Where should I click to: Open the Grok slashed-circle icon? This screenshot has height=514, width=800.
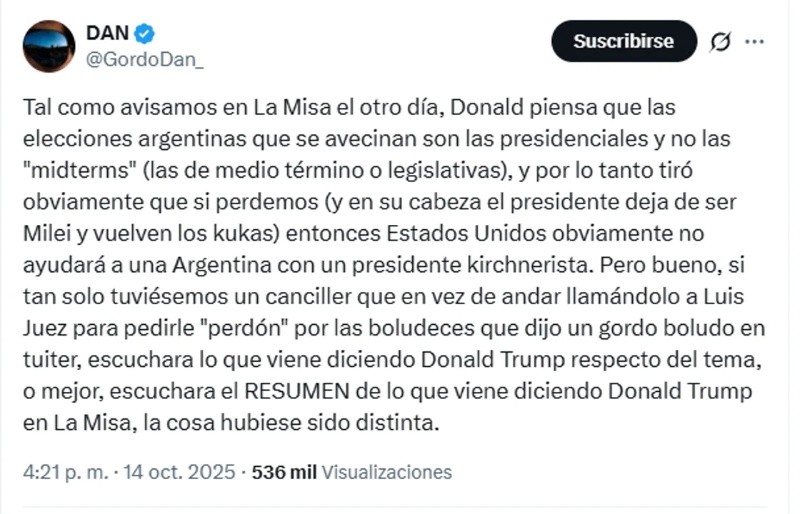(718, 42)
